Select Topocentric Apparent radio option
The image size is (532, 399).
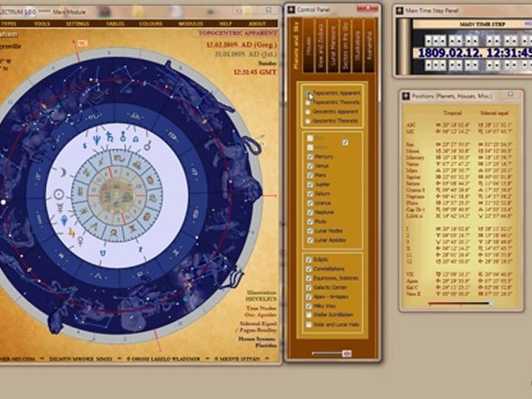(308, 93)
